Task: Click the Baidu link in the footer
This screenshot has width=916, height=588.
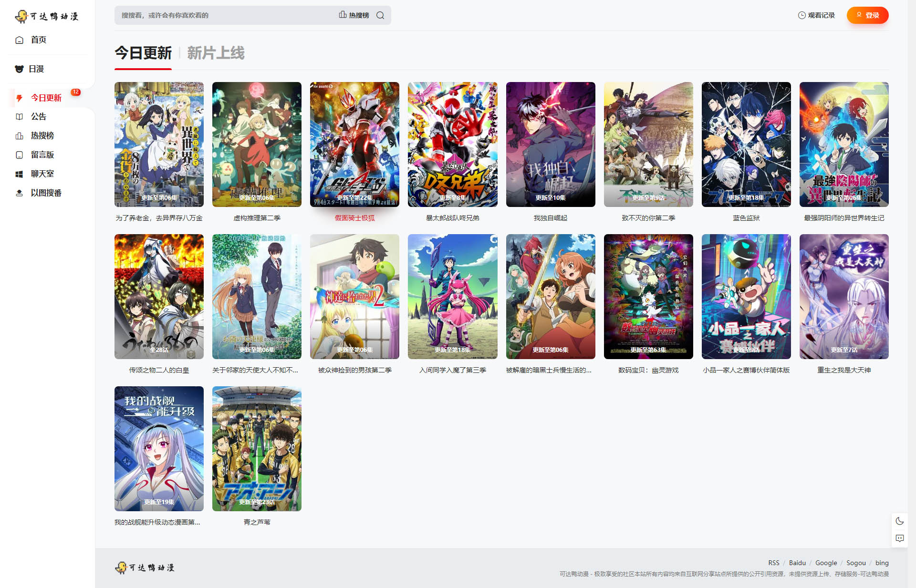Action: point(797,563)
